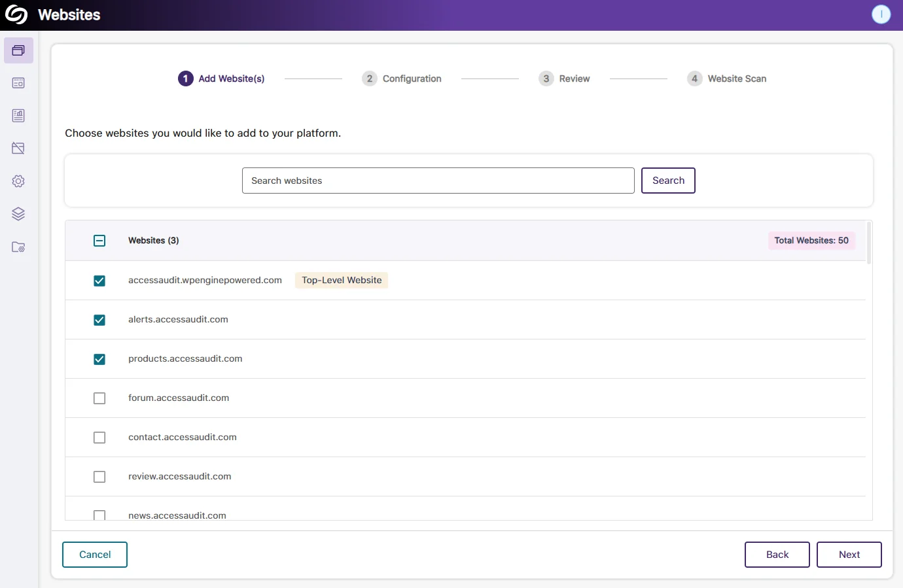Open the reports chart sidebar icon

pos(18,116)
